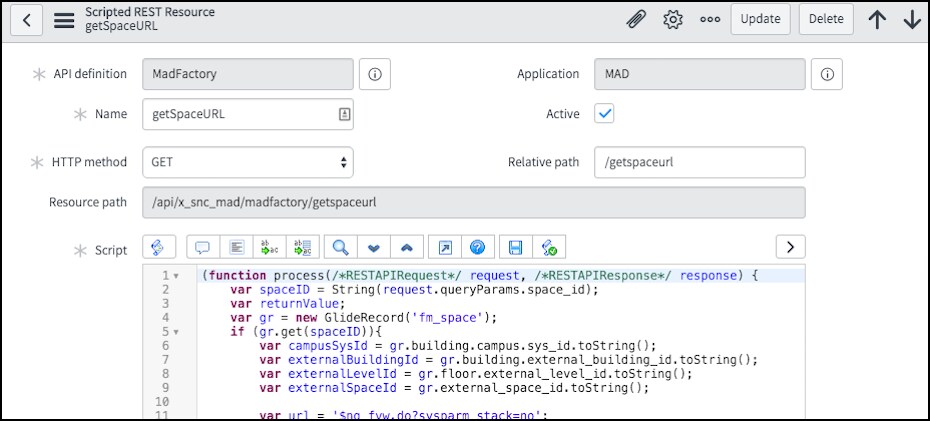Viewport: 930px width, 421px height.
Task: Open the three-dots more options menu
Action: coord(710,20)
